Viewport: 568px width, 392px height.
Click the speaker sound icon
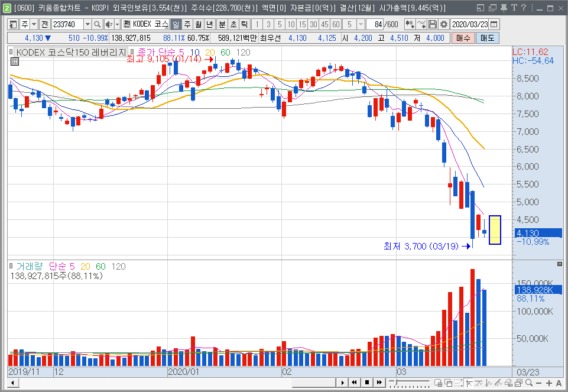click(x=109, y=24)
